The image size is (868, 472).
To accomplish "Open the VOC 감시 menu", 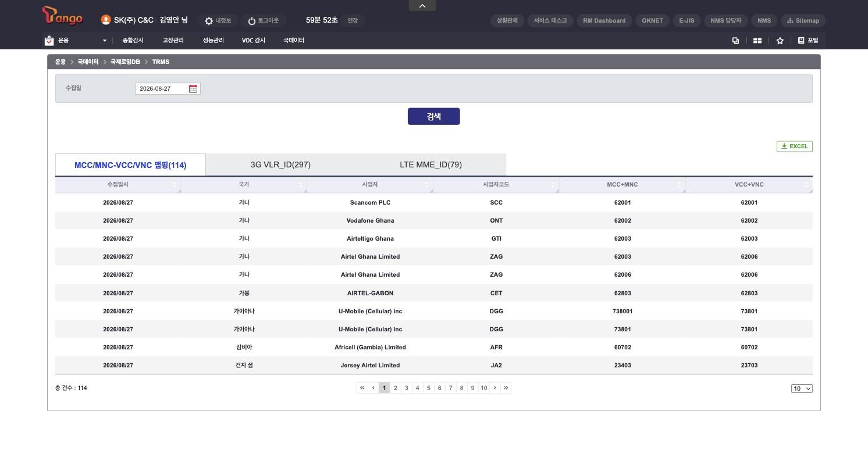I will (253, 40).
